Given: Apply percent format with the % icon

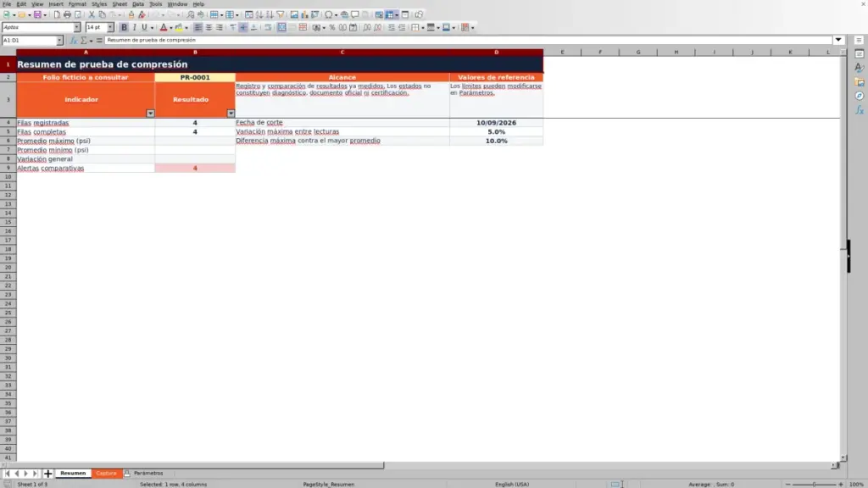Looking at the screenshot, I should tap(332, 27).
